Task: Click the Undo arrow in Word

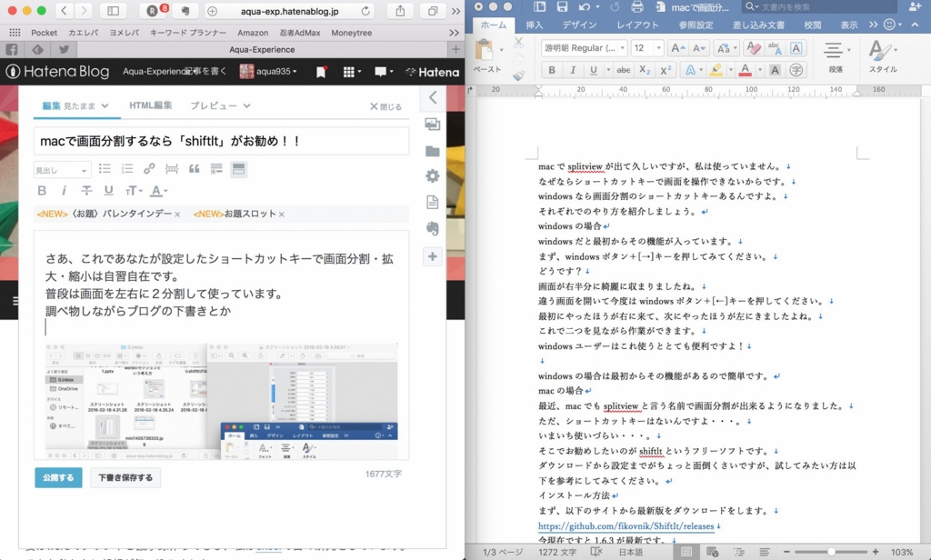Action: [x=585, y=7]
